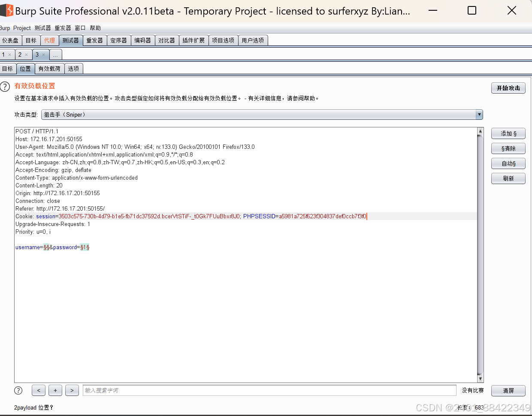
Task: Click the next match '>' button
Action: point(72,390)
